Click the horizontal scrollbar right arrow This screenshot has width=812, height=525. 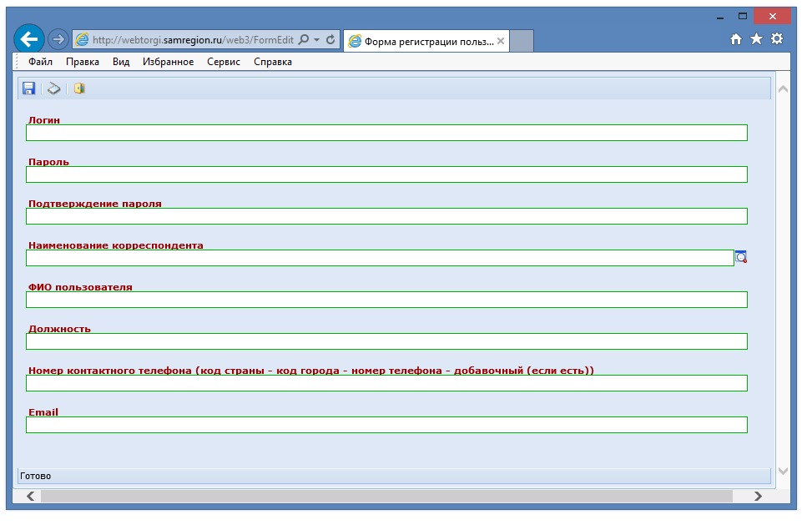tap(758, 497)
